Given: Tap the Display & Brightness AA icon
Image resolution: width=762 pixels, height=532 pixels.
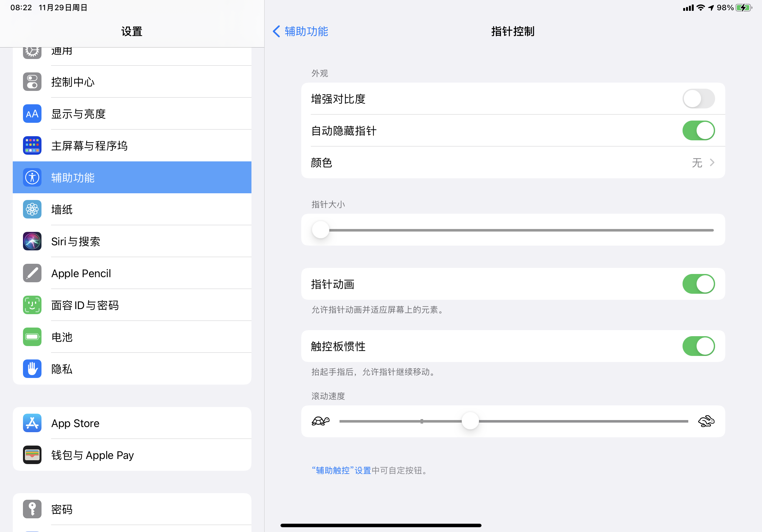Looking at the screenshot, I should [x=32, y=114].
